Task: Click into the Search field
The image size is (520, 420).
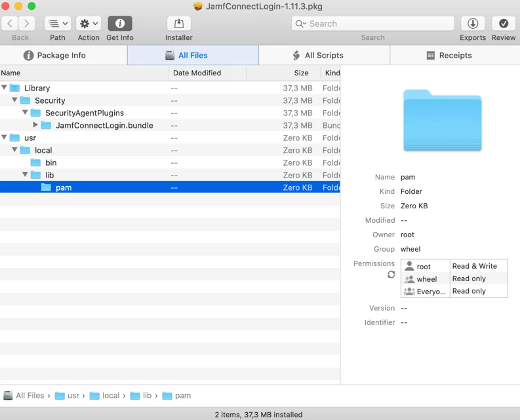Action: pyautogui.click(x=372, y=24)
